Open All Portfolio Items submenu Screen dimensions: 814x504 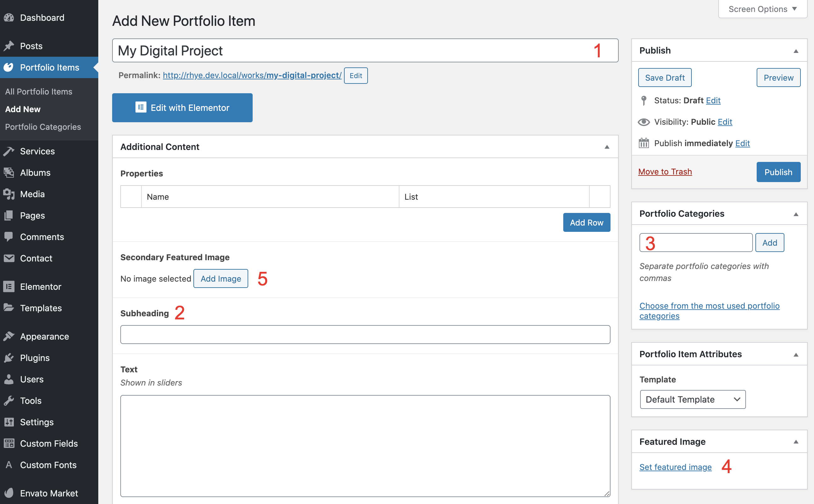[x=39, y=92]
